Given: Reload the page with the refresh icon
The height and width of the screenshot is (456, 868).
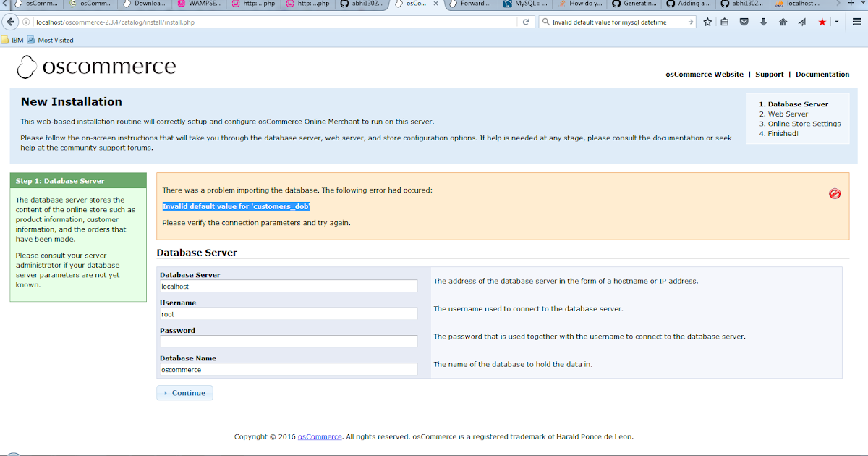Looking at the screenshot, I should coord(527,22).
